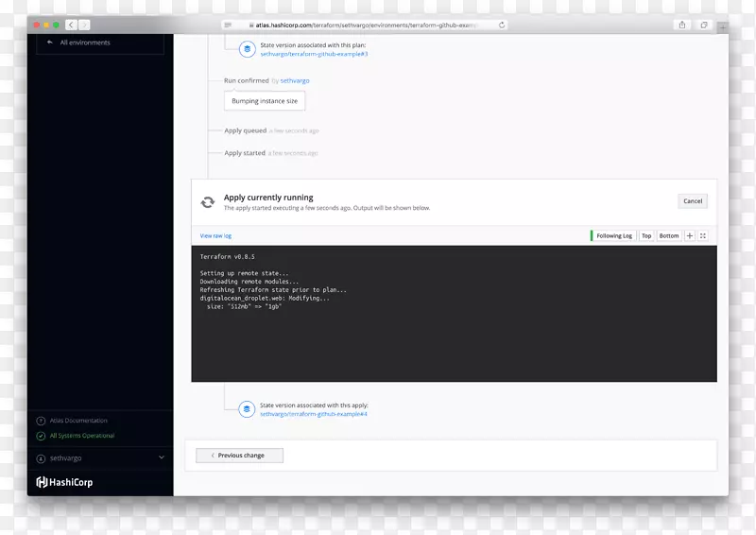
Task: Click the Atlas Documentation help icon
Action: [41, 421]
